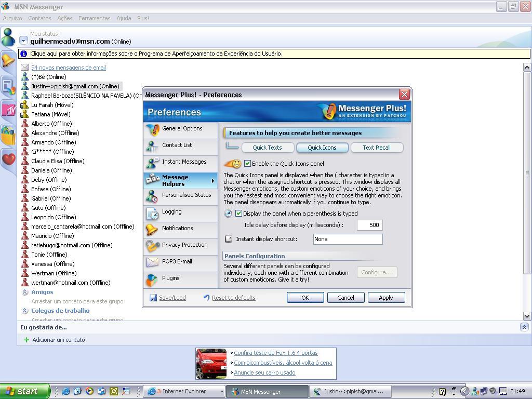Viewport: 532px width, 399px height.
Task: Click the email envelope icon
Action: [24, 68]
